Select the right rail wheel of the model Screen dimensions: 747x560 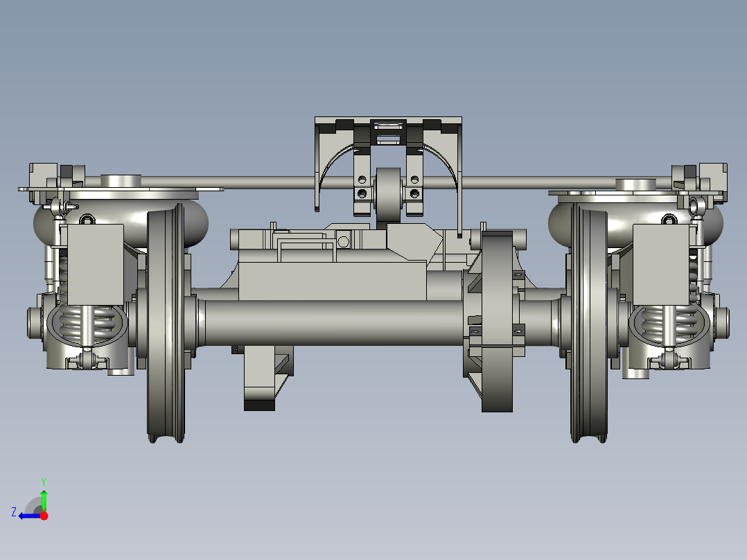point(589,323)
